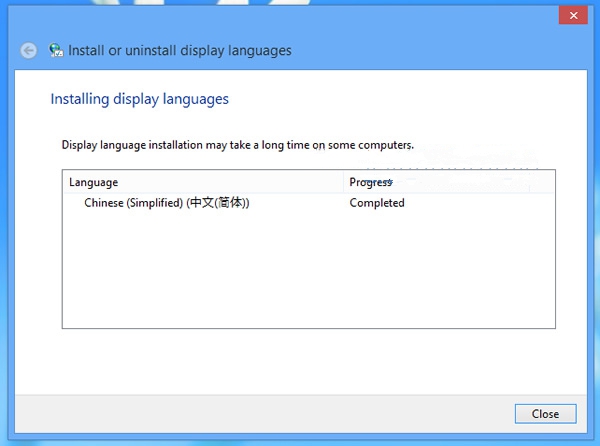Click the gray footer bar left of Close
This screenshot has width=600, height=446.
pyautogui.click(x=250, y=413)
